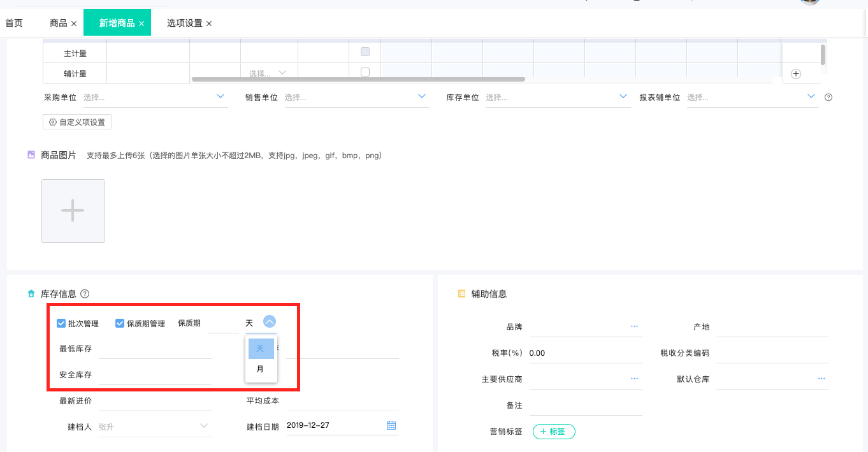Close the 新增商品 tab
Screen dimensions: 868x452
point(141,24)
